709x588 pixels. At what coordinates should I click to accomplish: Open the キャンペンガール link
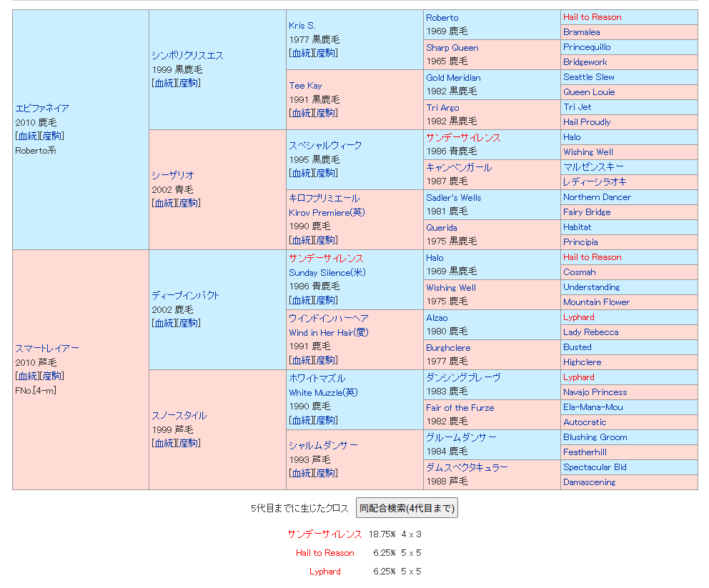tap(459, 167)
